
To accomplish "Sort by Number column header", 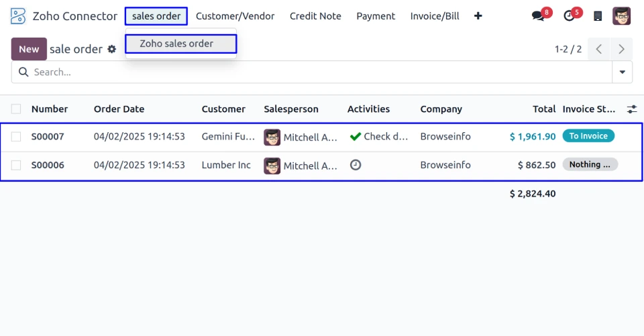I will pos(50,109).
